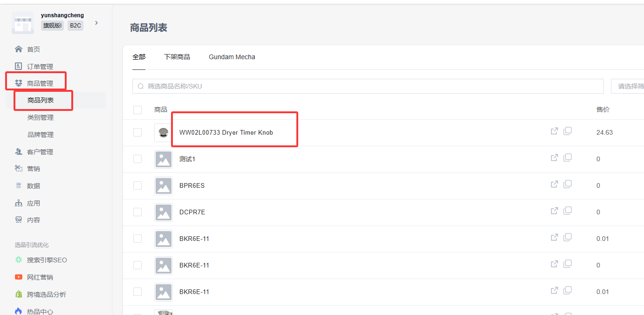Select the BPR6ES product checkbox
This screenshot has width=644, height=315.
tap(137, 185)
